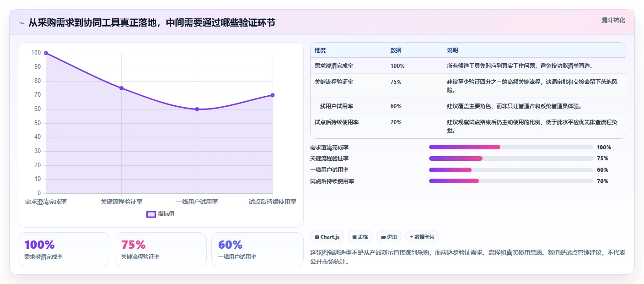This screenshot has height=284, width=644.
Task: Click the lightning icon before the title
Action: [21, 23]
